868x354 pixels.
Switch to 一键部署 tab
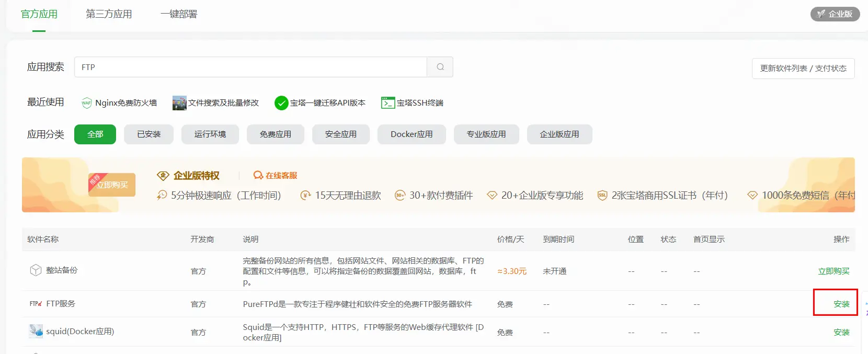point(179,14)
